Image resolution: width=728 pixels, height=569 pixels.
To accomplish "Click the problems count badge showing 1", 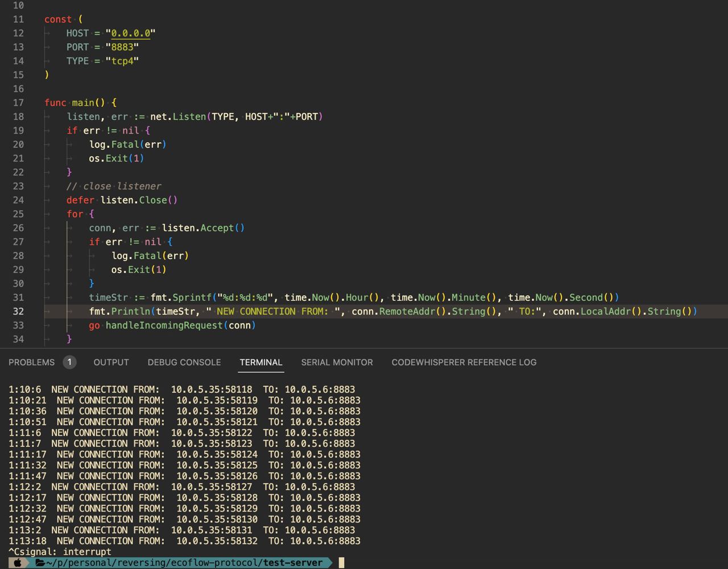I will 69,362.
